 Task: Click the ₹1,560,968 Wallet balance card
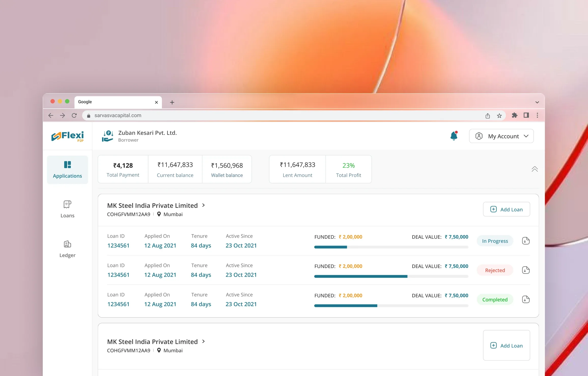[227, 169]
